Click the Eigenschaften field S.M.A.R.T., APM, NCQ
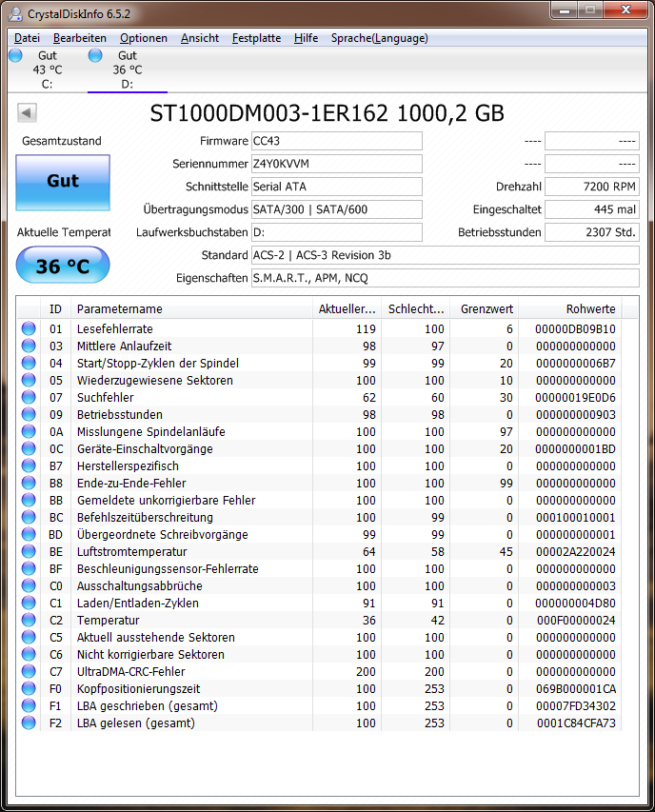The height and width of the screenshot is (812, 655). tap(446, 278)
